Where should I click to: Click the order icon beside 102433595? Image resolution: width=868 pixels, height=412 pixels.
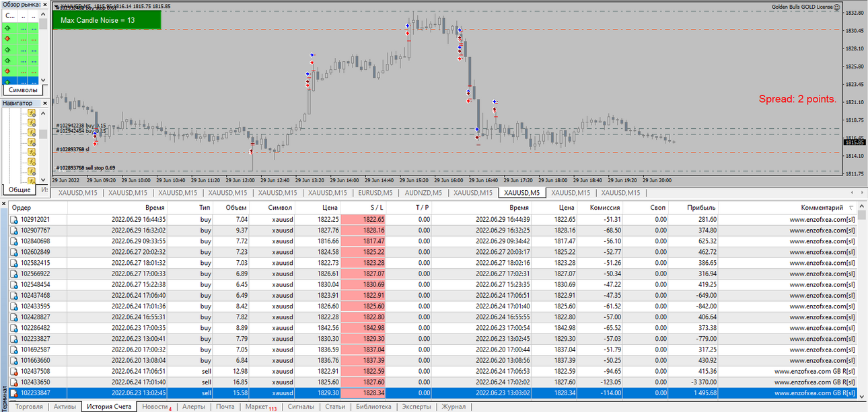click(14, 306)
